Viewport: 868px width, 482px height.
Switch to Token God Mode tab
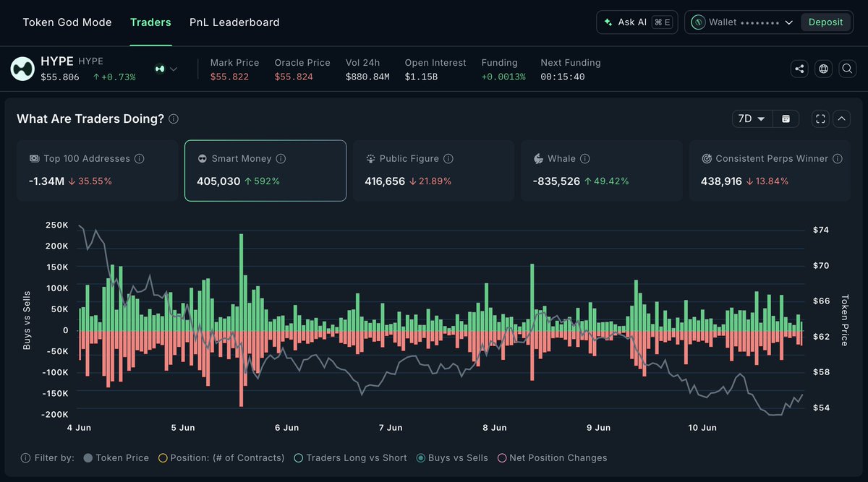[x=67, y=22]
